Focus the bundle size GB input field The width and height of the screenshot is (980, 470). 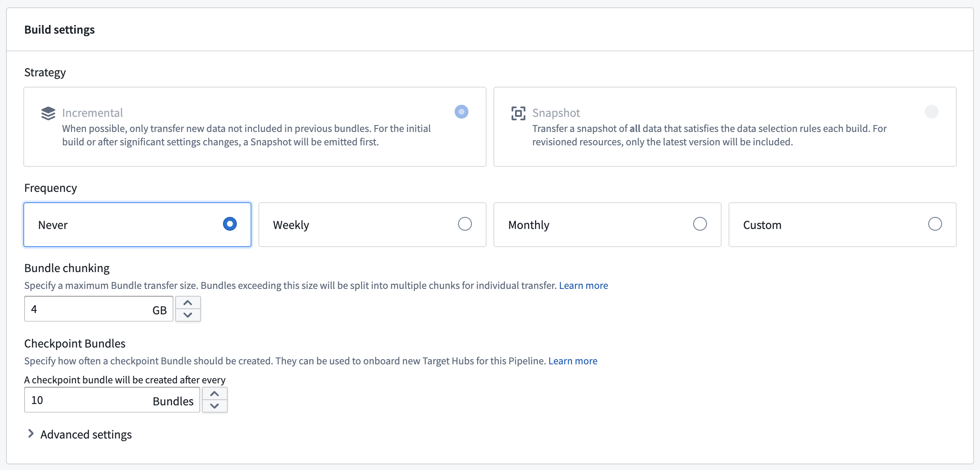click(x=98, y=309)
